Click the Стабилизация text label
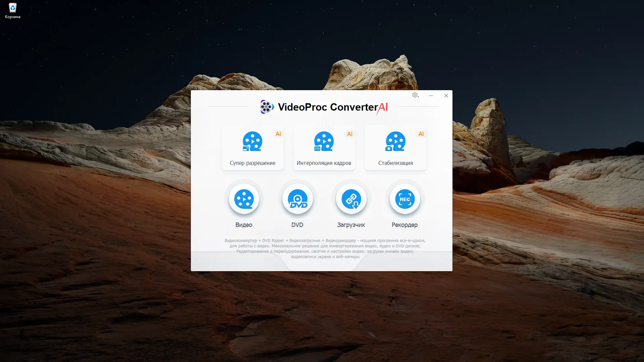The height and width of the screenshot is (362, 644). point(395,163)
